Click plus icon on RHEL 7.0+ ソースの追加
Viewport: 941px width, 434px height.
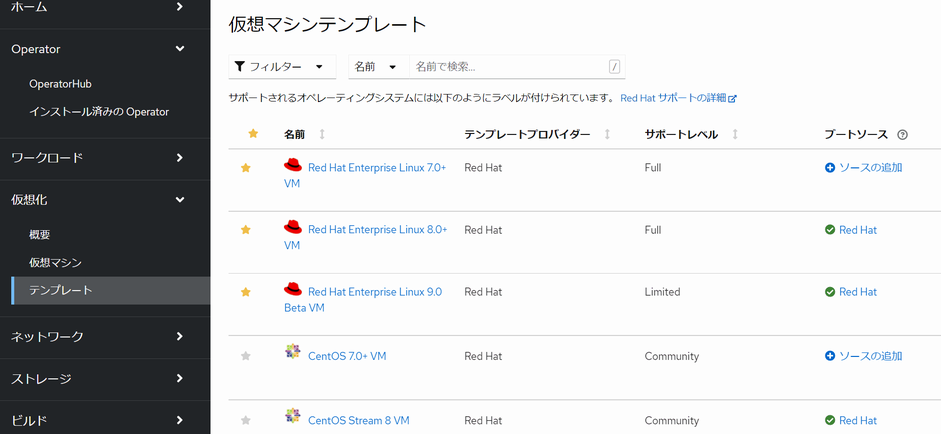(x=830, y=168)
